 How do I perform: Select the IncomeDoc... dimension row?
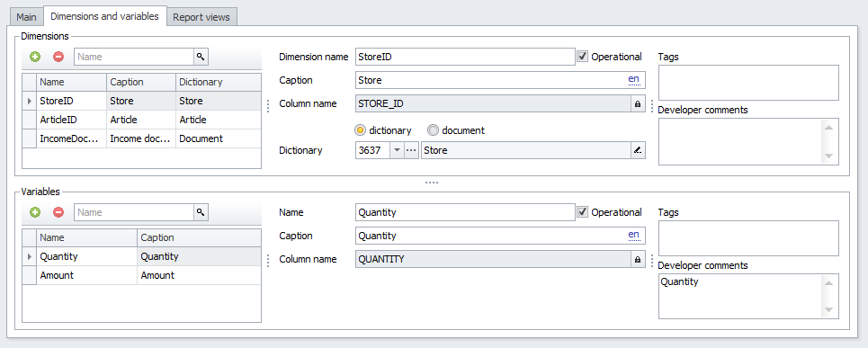click(142, 138)
